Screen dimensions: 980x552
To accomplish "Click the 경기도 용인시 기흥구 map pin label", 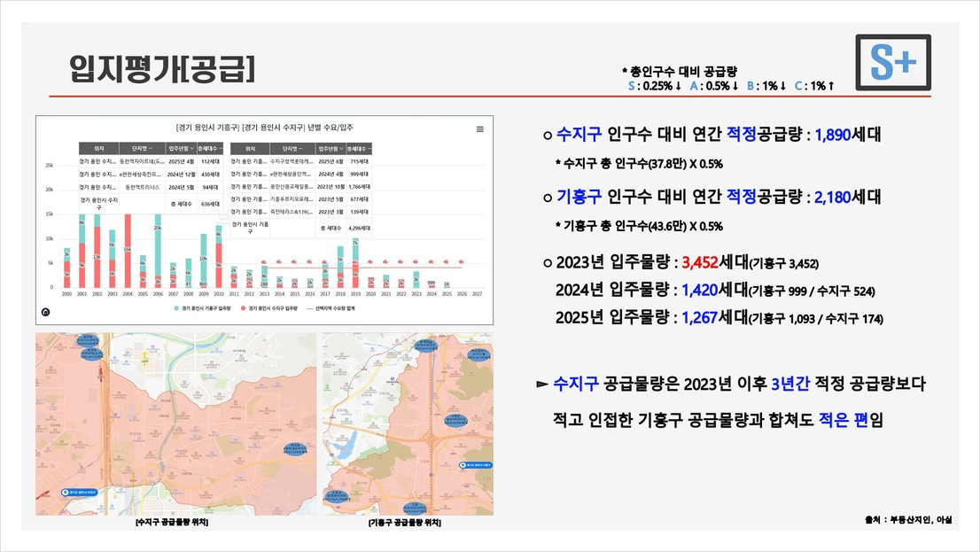I will 476,465.
